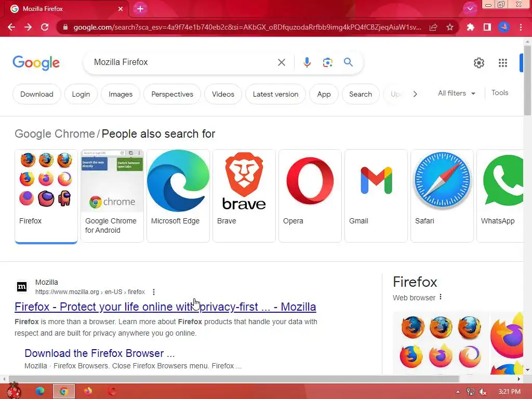Bookmark this page with the star icon
The height and width of the screenshot is (399, 532).
click(450, 27)
